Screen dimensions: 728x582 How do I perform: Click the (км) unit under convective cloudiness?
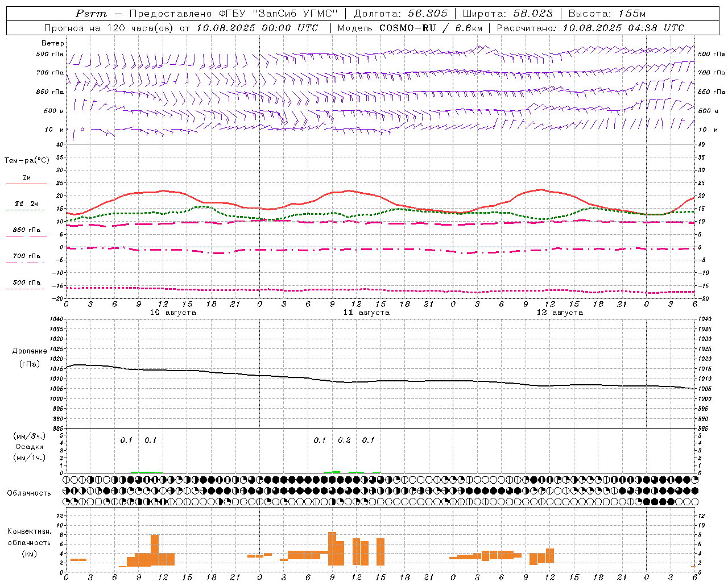[30, 554]
